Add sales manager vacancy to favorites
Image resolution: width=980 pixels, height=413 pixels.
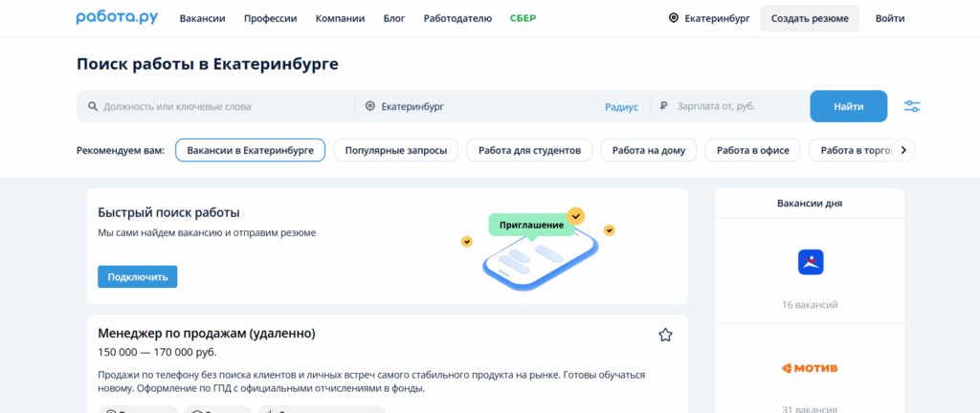tap(665, 335)
